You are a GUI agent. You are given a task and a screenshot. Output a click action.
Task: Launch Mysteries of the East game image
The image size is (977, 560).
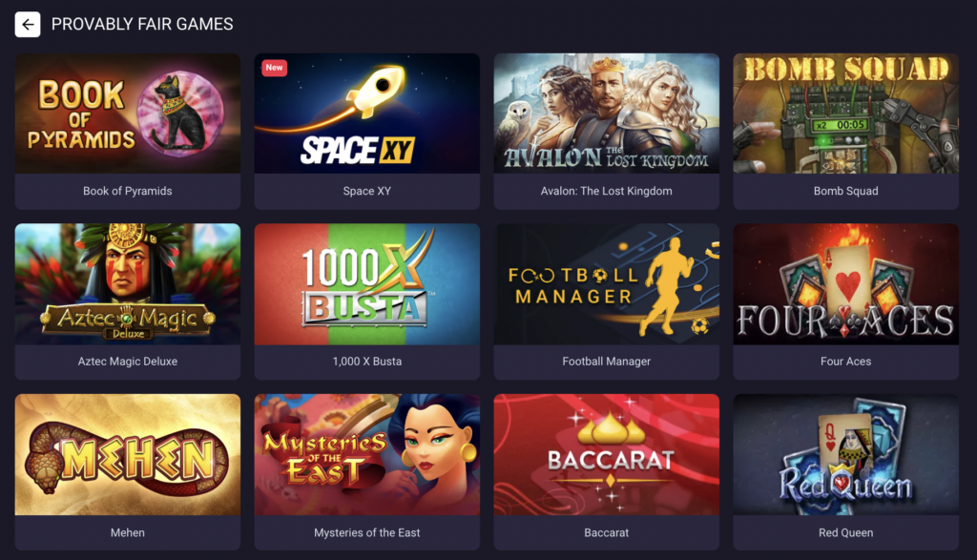pyautogui.click(x=367, y=455)
